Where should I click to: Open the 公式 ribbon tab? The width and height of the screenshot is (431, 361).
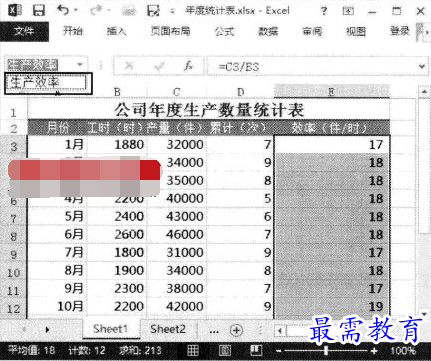(224, 31)
